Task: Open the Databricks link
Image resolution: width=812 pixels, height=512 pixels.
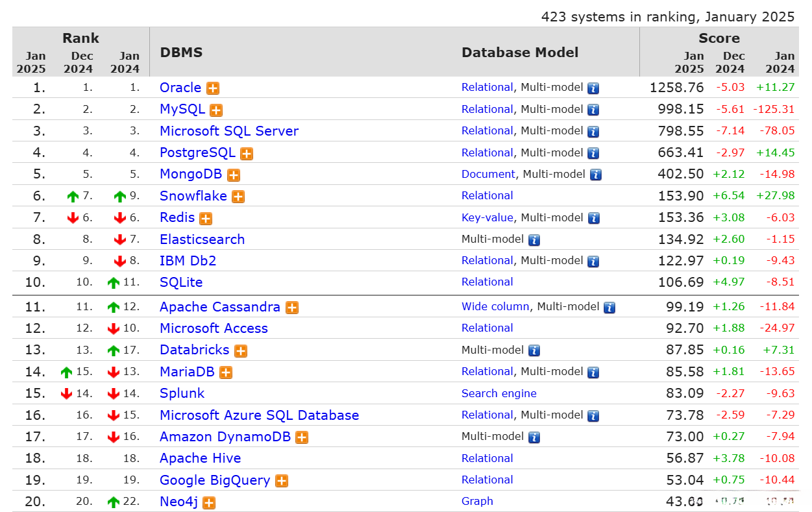Action: 195,350
